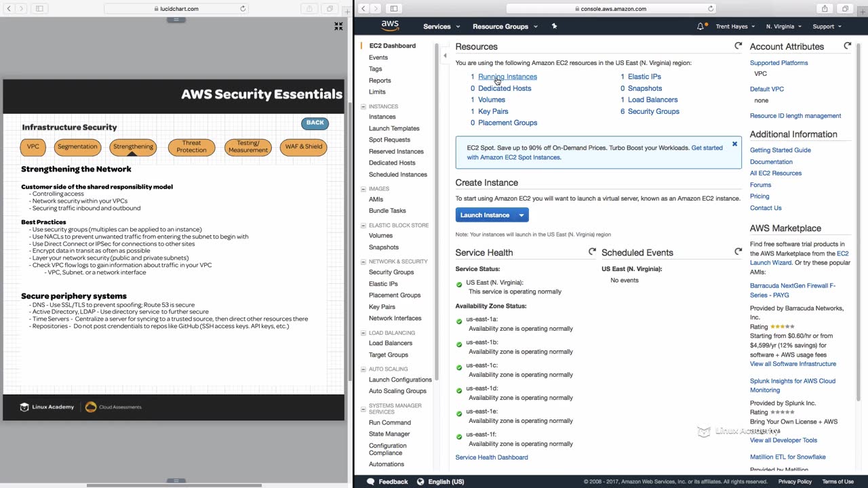Click the pin shortcut icon in AWS navbar
This screenshot has width=868, height=488.
(554, 26)
